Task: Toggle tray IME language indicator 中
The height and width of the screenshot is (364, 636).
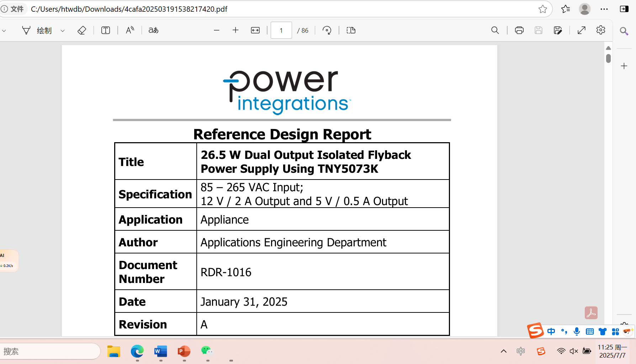Action: click(x=521, y=351)
